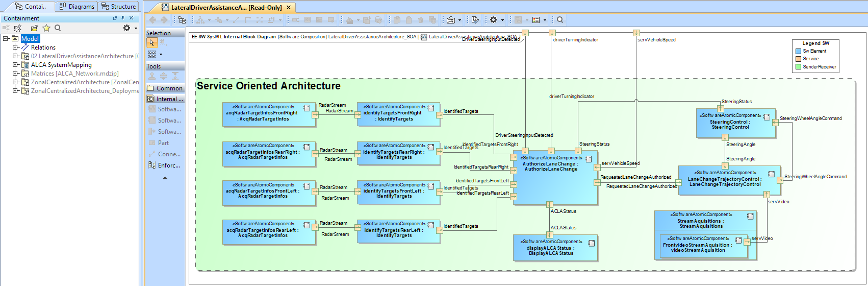868x286 pixels.
Task: Switch to the Structure tab
Action: [x=119, y=7]
